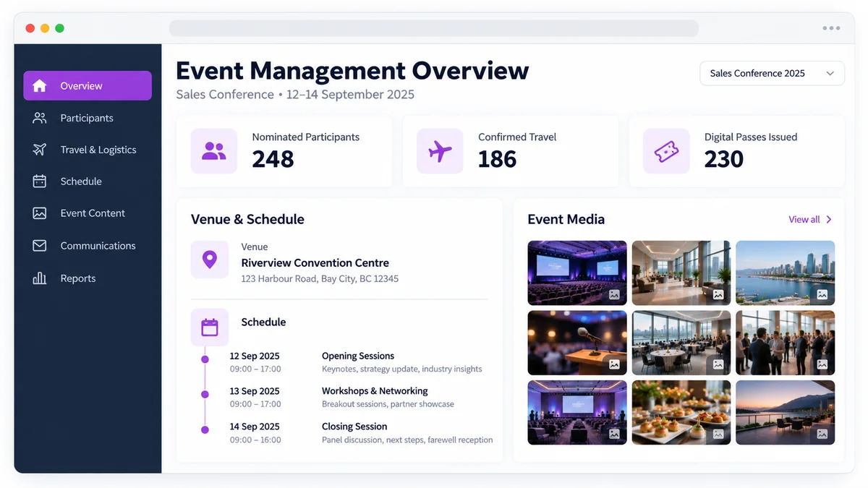Click the 14 Sep 2025 timeline dot
This screenshot has height=488, width=868.
pyautogui.click(x=205, y=429)
